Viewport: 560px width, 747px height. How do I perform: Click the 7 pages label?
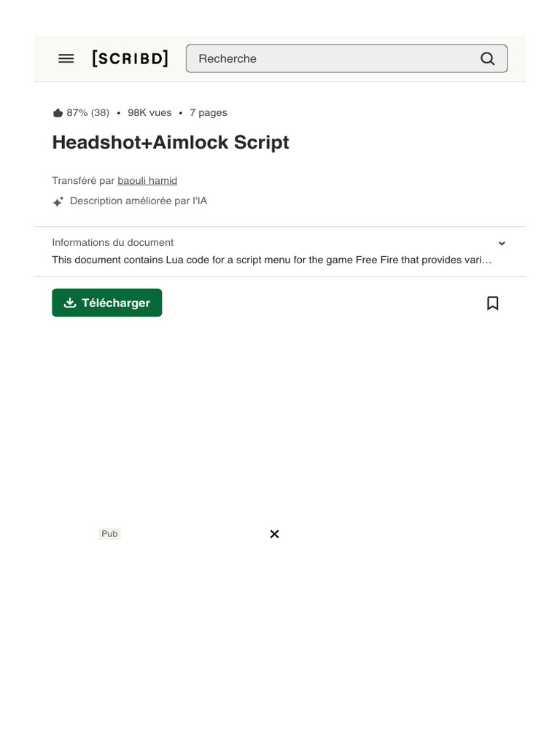click(208, 113)
